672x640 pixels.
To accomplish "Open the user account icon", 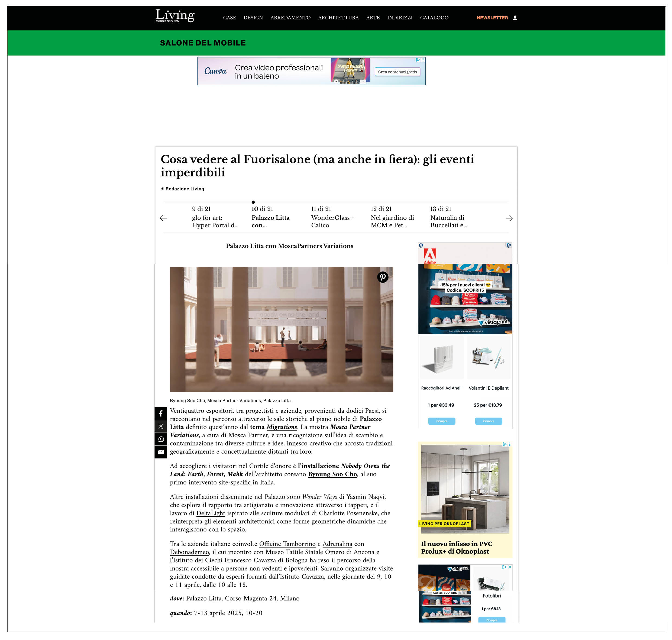I will (515, 18).
